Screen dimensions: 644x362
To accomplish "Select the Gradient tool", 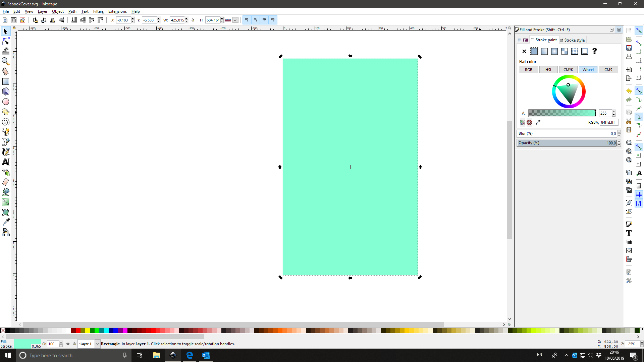I will tap(5, 202).
